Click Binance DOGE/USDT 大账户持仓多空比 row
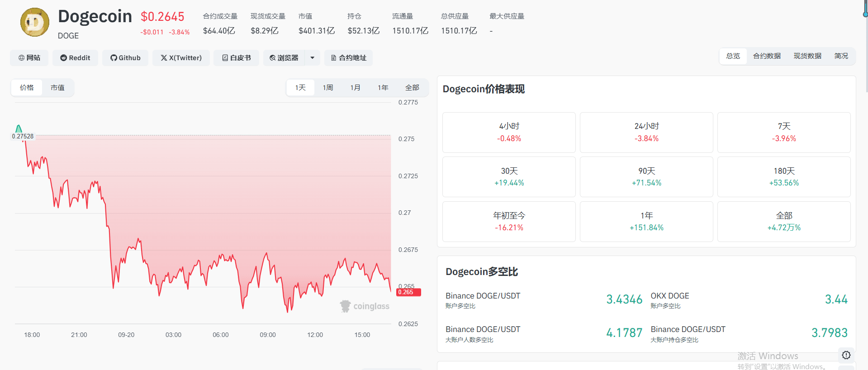The width and height of the screenshot is (868, 370). (749, 334)
